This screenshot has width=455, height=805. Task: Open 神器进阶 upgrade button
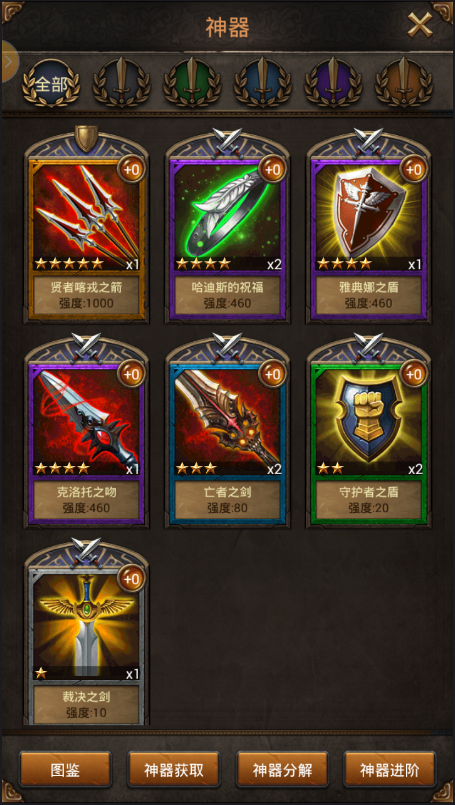pyautogui.click(x=390, y=770)
